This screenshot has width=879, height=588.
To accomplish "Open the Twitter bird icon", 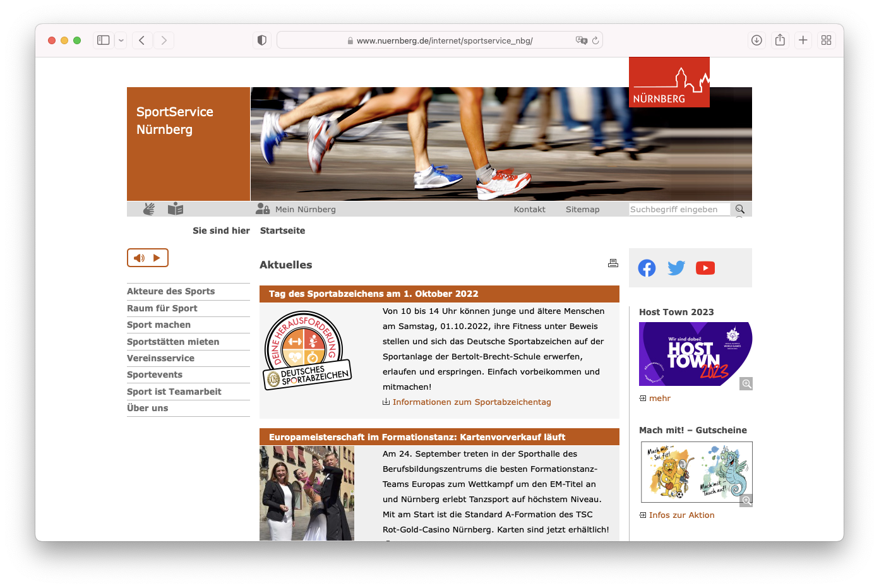I will coord(676,268).
